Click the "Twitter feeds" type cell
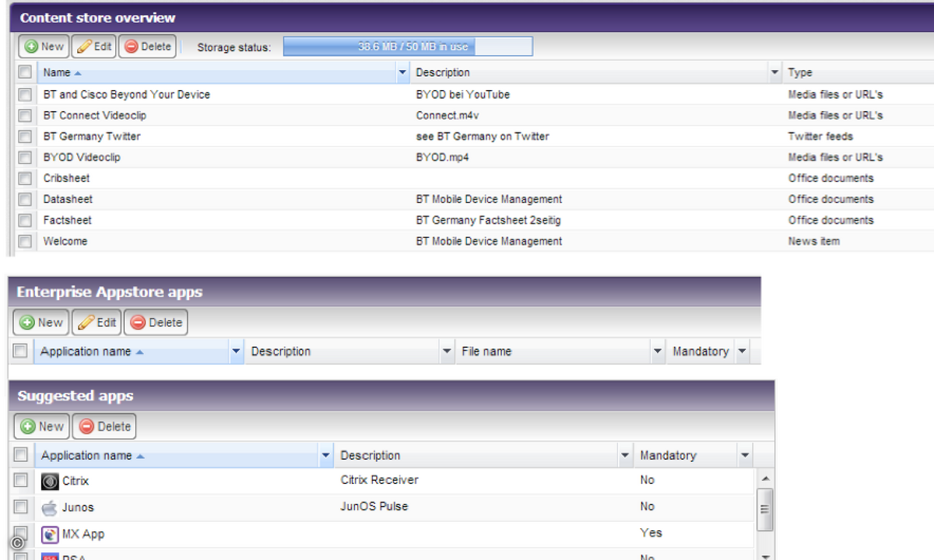934x560 pixels. coord(821,136)
